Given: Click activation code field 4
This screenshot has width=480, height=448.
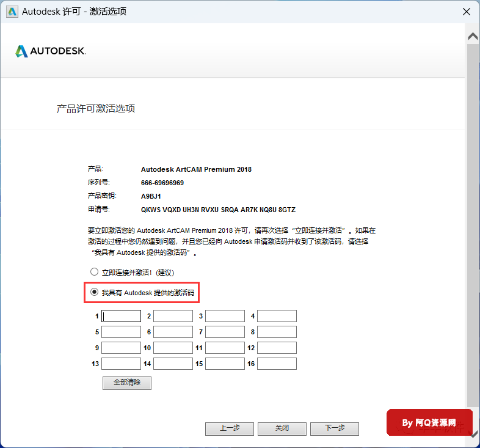Looking at the screenshot, I should [277, 316].
